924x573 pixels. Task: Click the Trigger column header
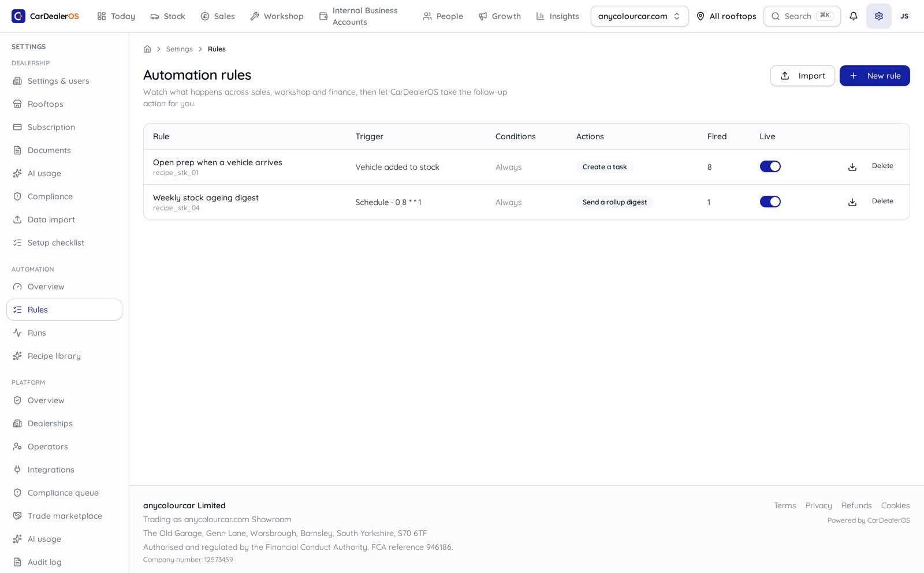370,136
